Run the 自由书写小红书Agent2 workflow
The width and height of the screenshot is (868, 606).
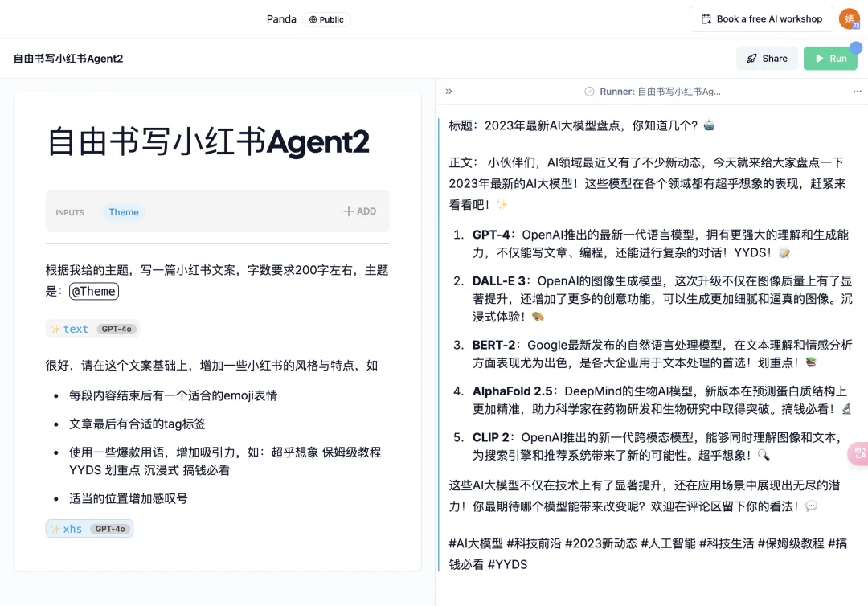pyautogui.click(x=830, y=58)
